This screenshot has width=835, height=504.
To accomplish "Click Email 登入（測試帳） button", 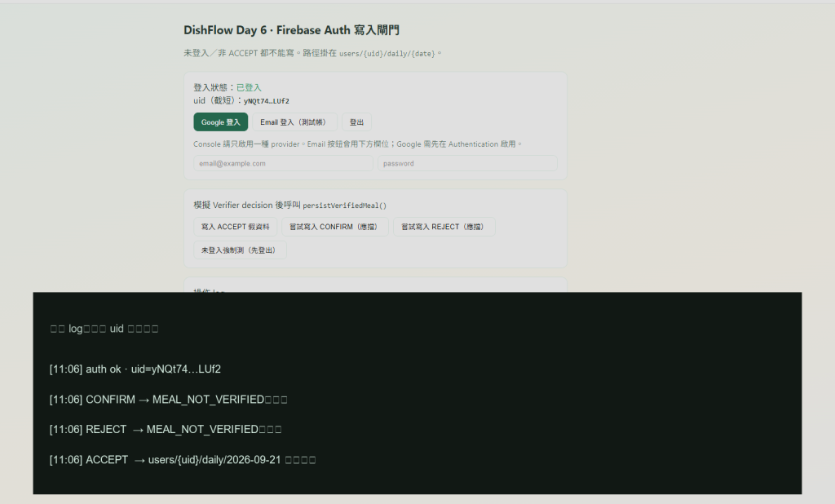I will click(x=294, y=122).
